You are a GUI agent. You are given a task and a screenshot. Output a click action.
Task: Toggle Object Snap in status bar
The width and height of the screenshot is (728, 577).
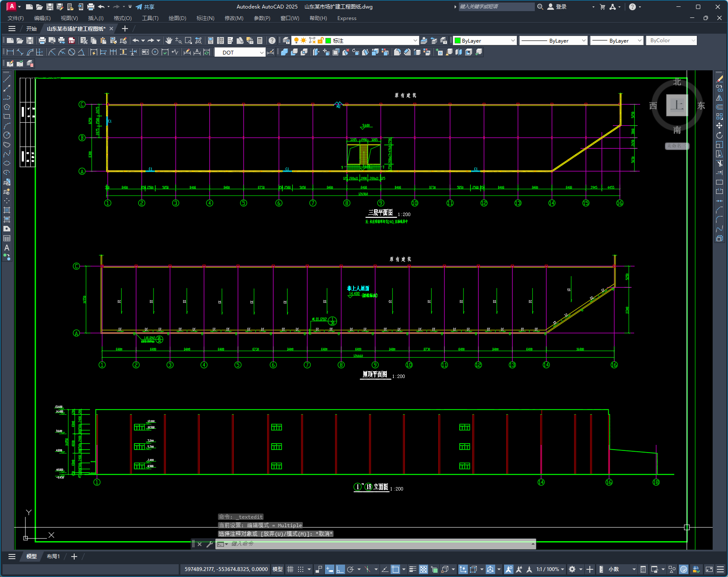tap(396, 569)
